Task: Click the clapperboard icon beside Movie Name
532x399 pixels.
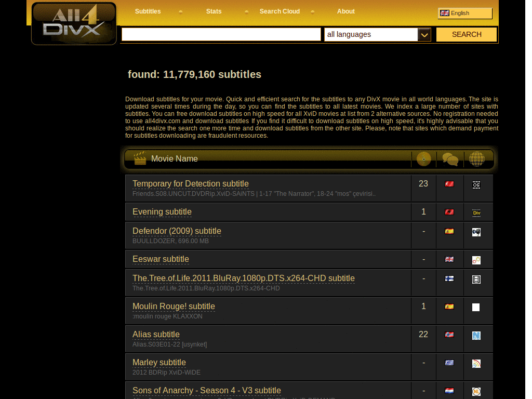Action: click(140, 158)
